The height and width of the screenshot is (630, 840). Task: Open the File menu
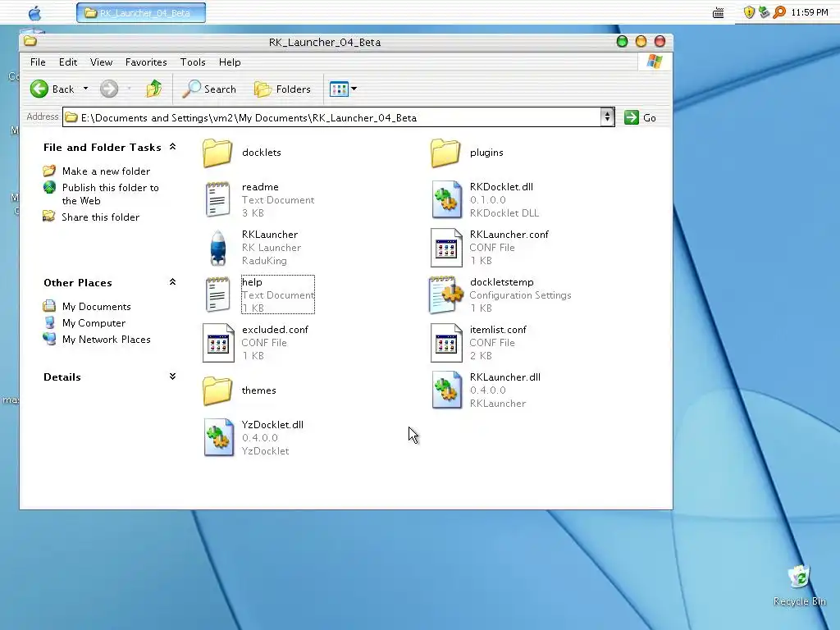click(38, 62)
